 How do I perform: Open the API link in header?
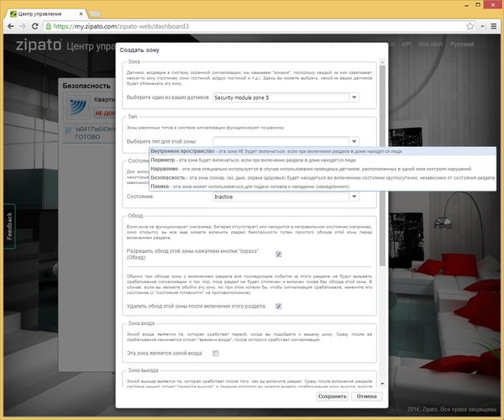click(407, 45)
